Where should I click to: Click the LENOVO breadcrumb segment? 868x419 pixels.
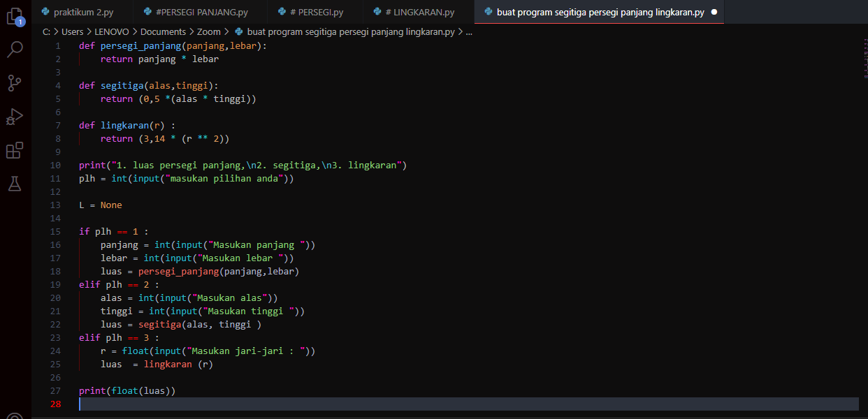(112, 31)
